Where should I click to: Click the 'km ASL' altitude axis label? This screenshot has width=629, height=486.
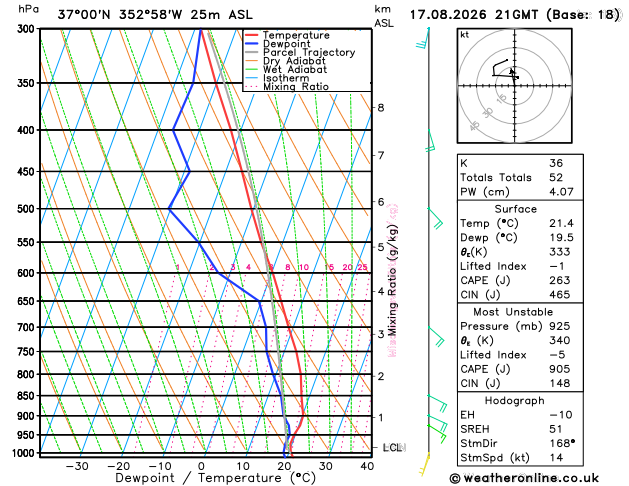click(384, 16)
